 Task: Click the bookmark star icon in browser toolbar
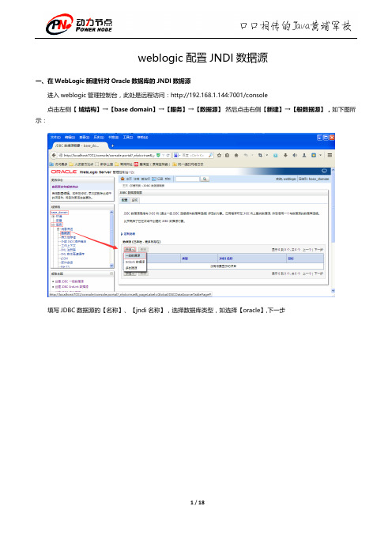click(x=219, y=156)
